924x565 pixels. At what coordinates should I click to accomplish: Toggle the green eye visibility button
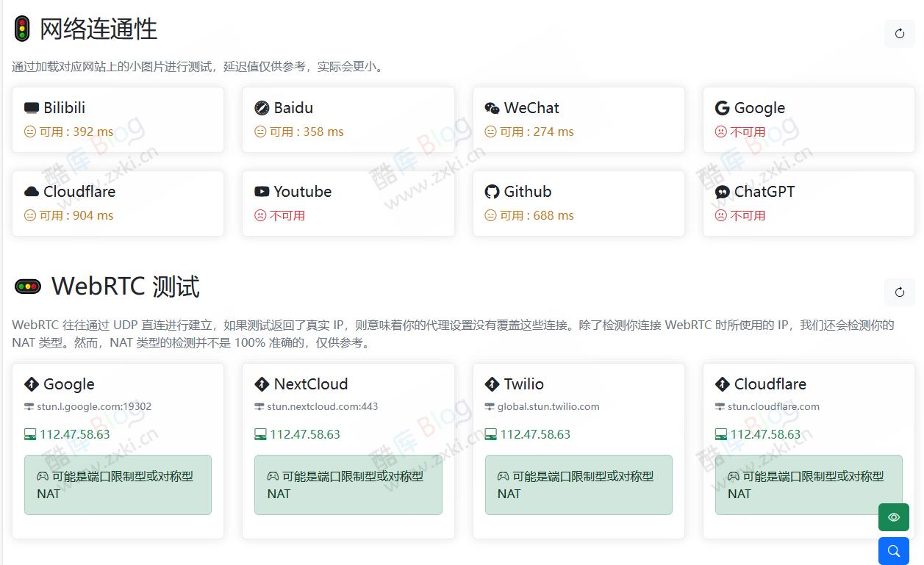click(893, 517)
